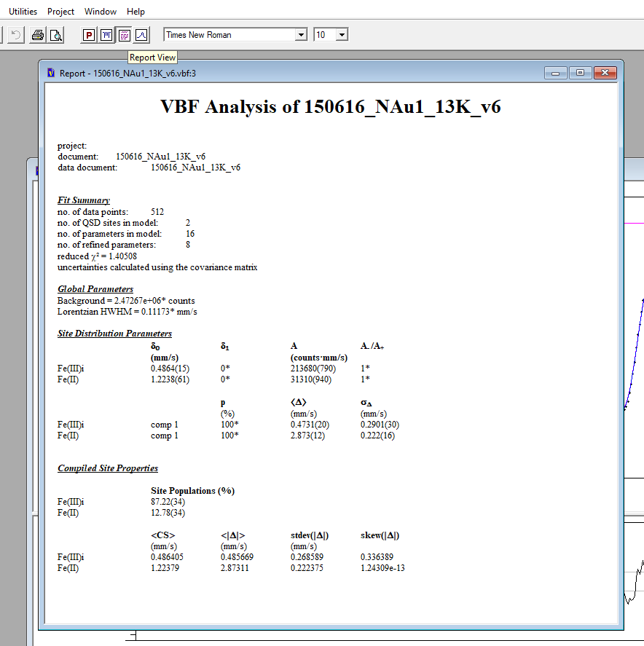The width and height of the screenshot is (644, 646).
Task: Click the area value 213680(790)
Action: (313, 369)
